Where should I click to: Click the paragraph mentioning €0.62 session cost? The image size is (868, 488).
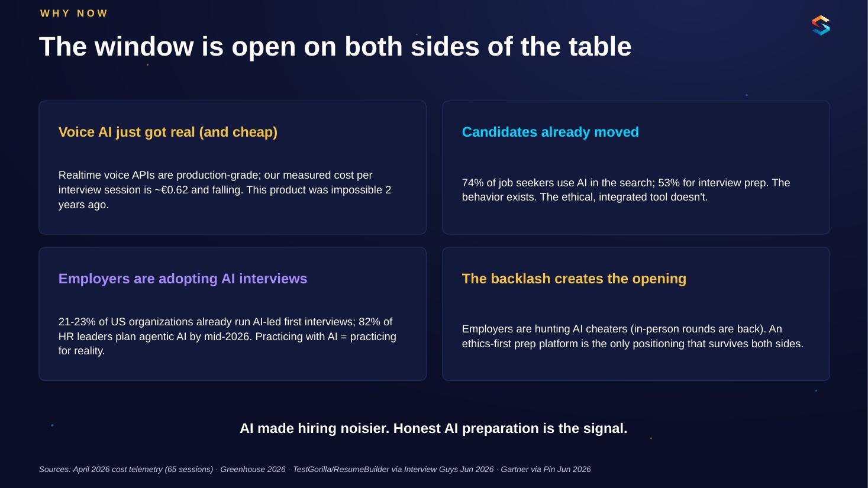point(225,190)
